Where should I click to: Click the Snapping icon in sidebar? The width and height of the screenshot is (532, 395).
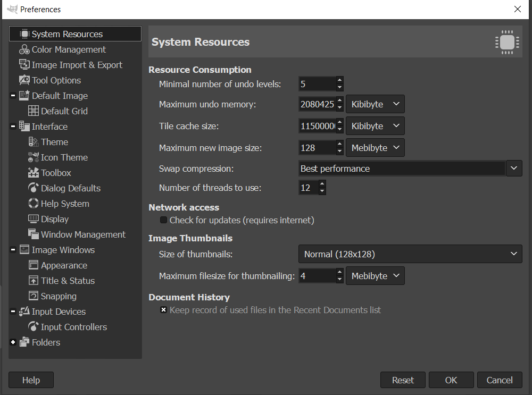pyautogui.click(x=34, y=296)
